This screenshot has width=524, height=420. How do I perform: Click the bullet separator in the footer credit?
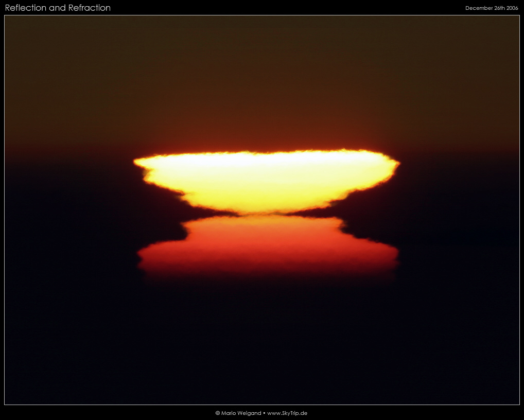coord(264,413)
